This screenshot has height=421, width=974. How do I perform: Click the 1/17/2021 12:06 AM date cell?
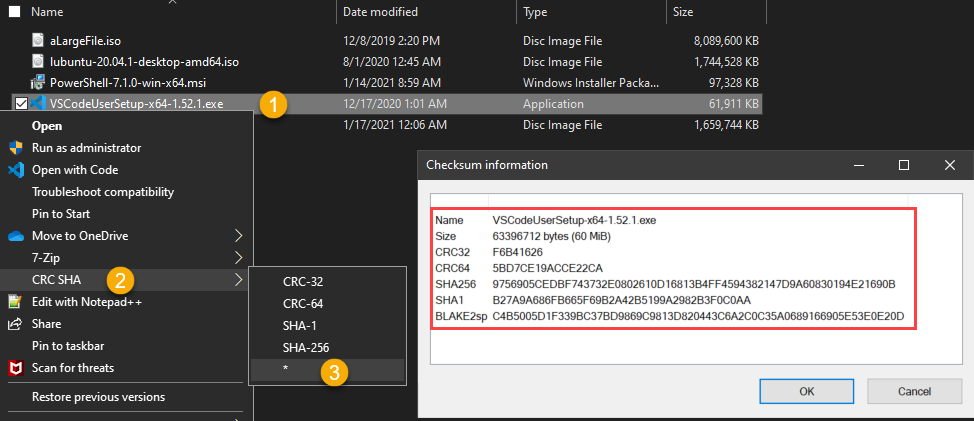click(x=394, y=125)
